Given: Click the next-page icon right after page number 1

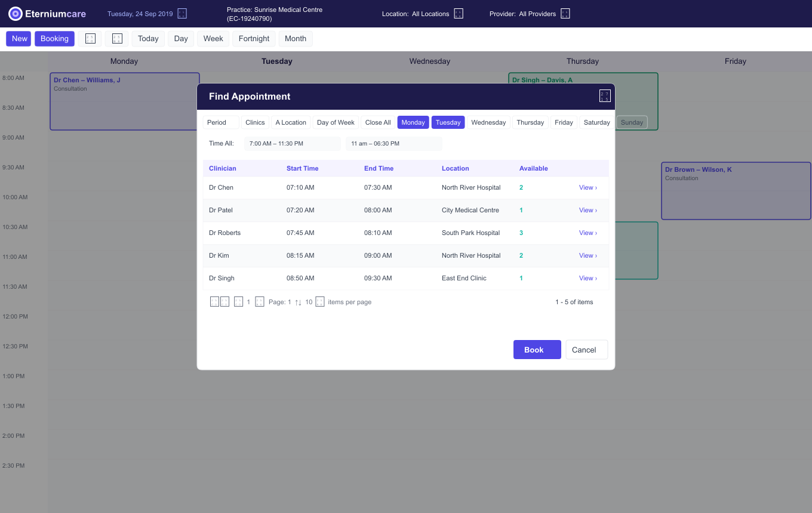Looking at the screenshot, I should 259,302.
